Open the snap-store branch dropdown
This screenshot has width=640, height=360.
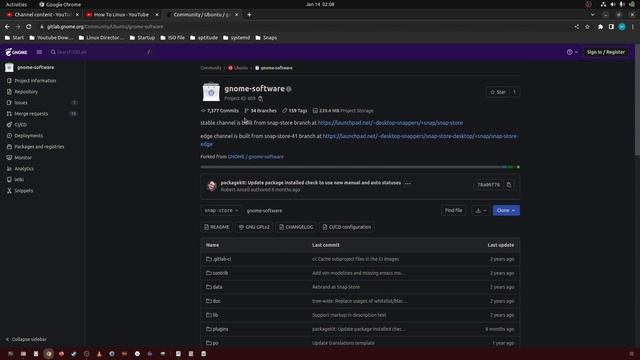click(221, 211)
